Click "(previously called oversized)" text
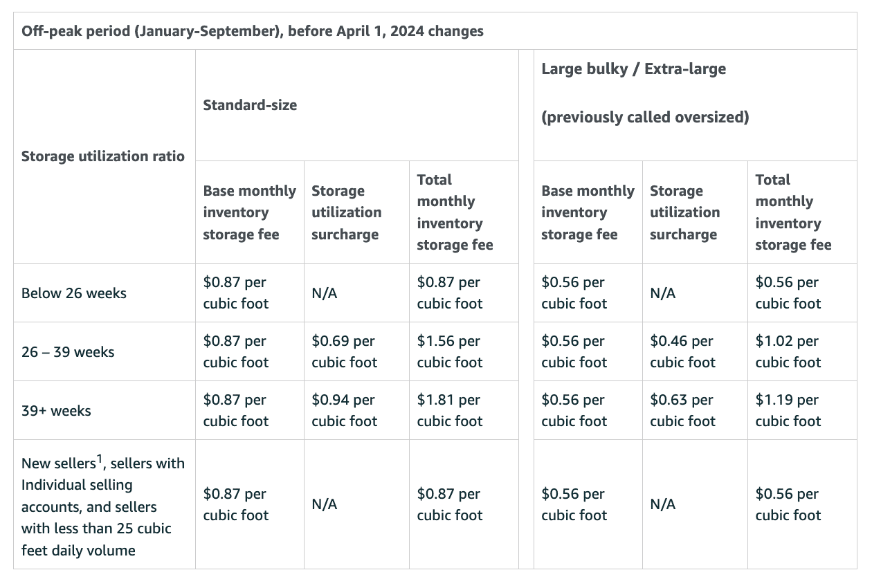The height and width of the screenshot is (588, 872). [645, 117]
